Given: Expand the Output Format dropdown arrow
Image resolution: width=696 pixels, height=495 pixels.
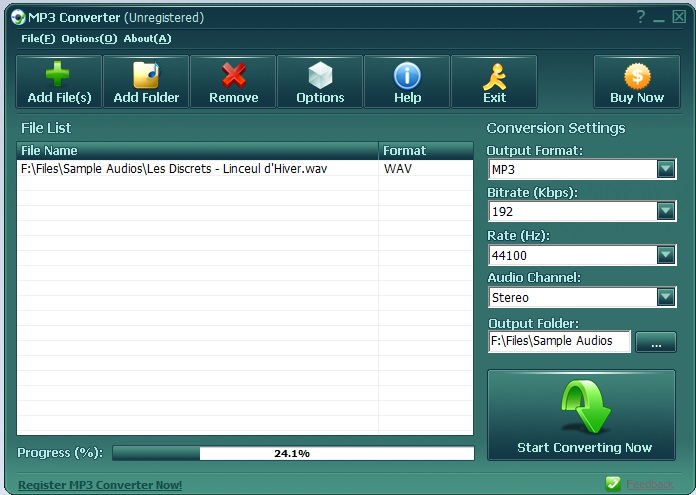Looking at the screenshot, I should coord(666,169).
